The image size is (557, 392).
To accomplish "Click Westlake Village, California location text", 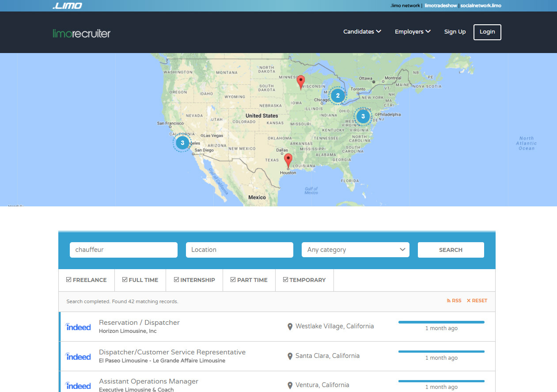I will click(x=334, y=326).
